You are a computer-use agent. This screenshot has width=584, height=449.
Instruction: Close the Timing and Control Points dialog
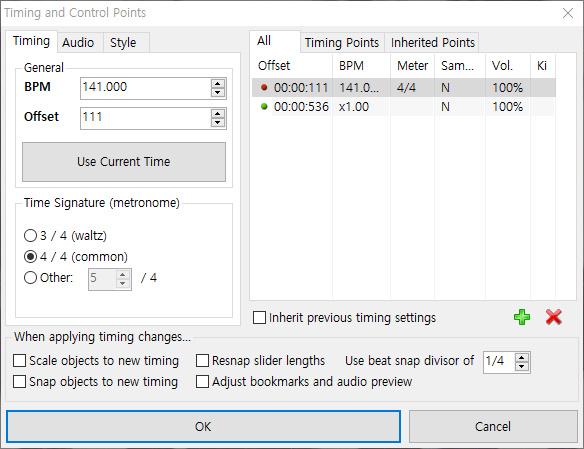point(568,13)
